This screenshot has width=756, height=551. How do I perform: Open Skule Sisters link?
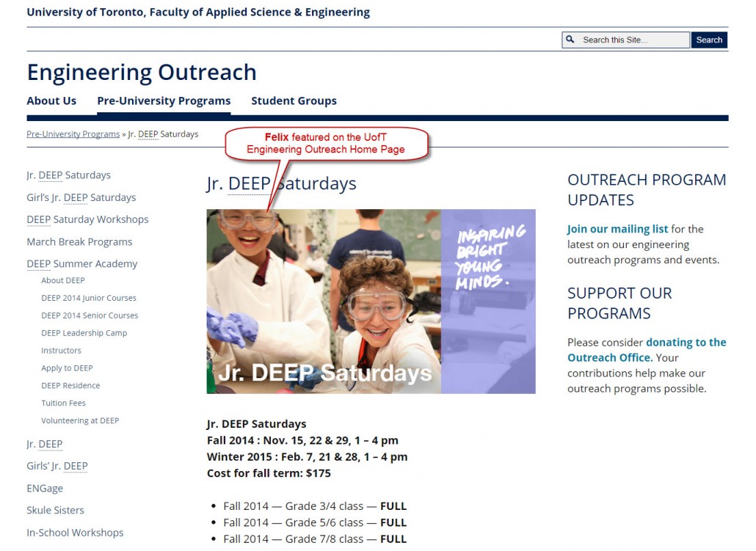click(56, 510)
